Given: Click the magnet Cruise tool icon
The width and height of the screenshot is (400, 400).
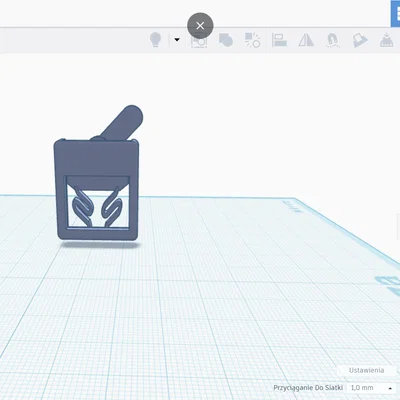Looking at the screenshot, I should click(x=332, y=40).
